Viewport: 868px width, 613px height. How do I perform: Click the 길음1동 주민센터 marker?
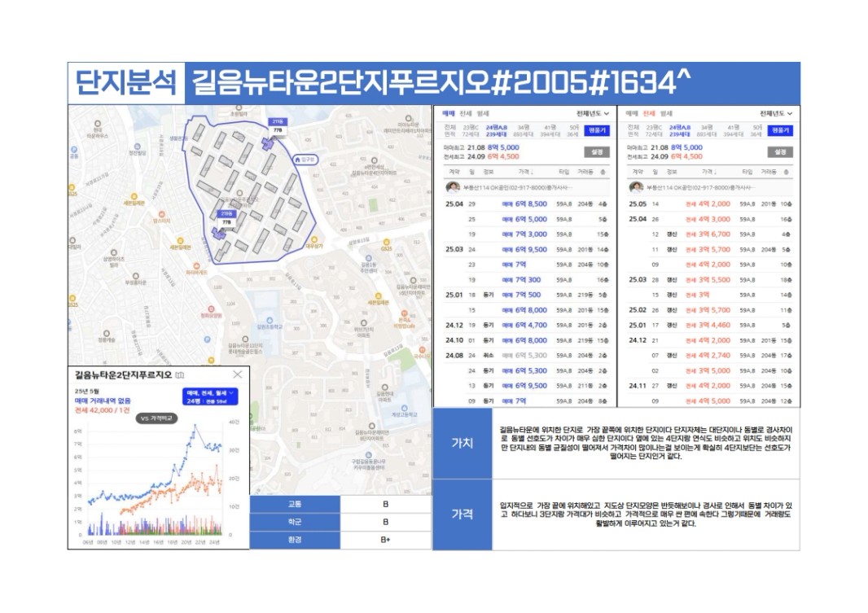pos(369,264)
